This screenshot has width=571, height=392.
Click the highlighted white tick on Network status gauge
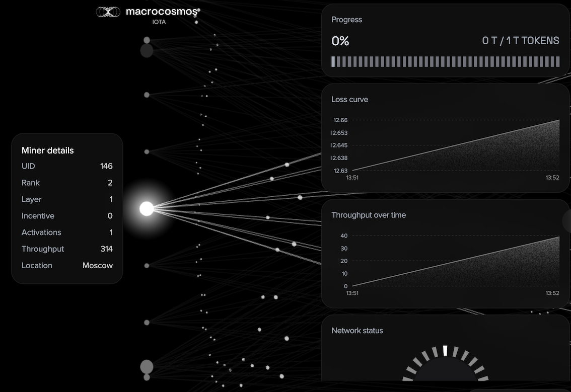445,350
